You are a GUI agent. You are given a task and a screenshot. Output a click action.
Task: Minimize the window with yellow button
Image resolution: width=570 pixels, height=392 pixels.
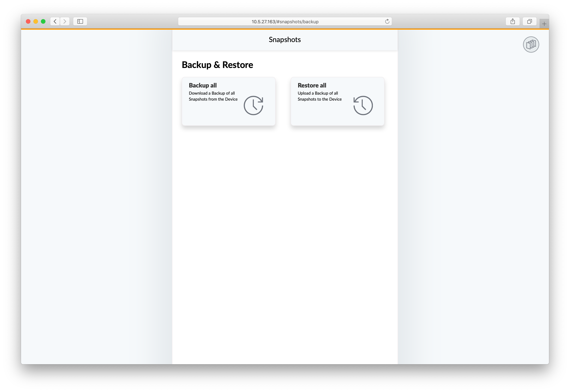coord(36,21)
